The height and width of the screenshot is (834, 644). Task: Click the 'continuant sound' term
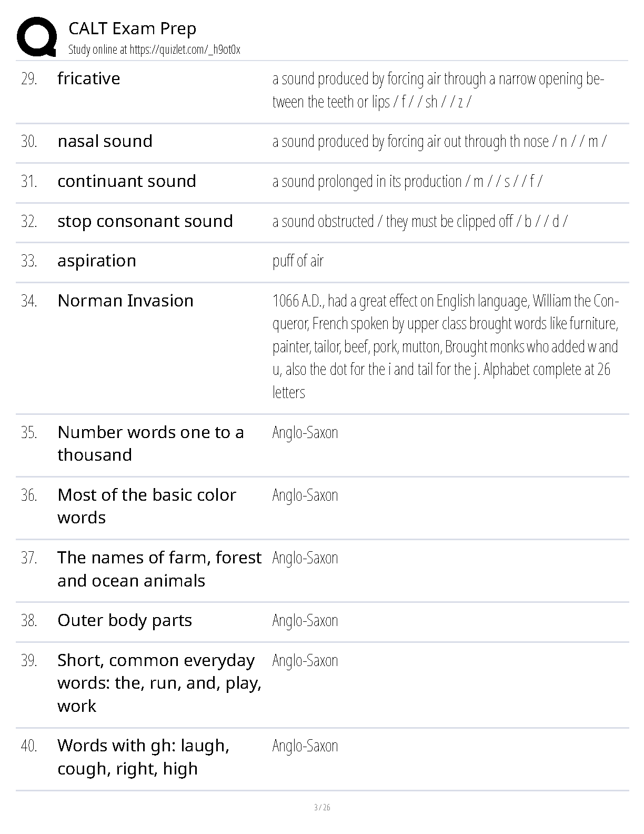tap(127, 181)
